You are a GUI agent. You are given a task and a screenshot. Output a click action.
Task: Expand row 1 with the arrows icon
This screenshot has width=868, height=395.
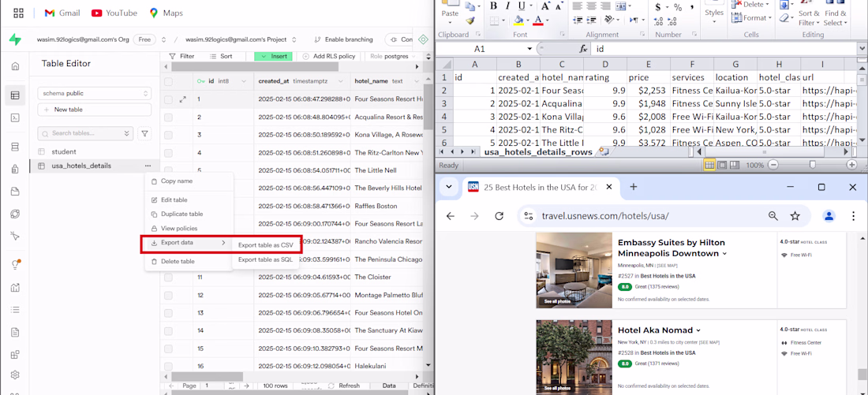[183, 100]
